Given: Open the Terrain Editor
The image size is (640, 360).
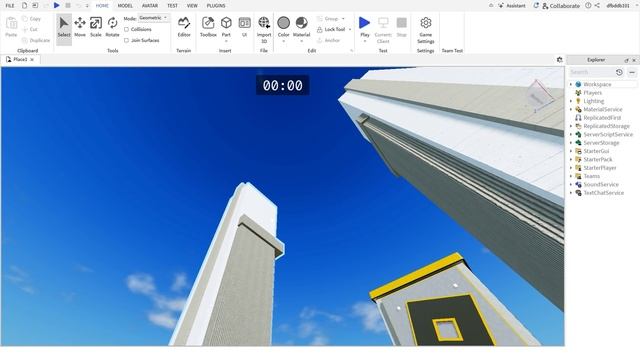Looking at the screenshot, I should point(184,27).
